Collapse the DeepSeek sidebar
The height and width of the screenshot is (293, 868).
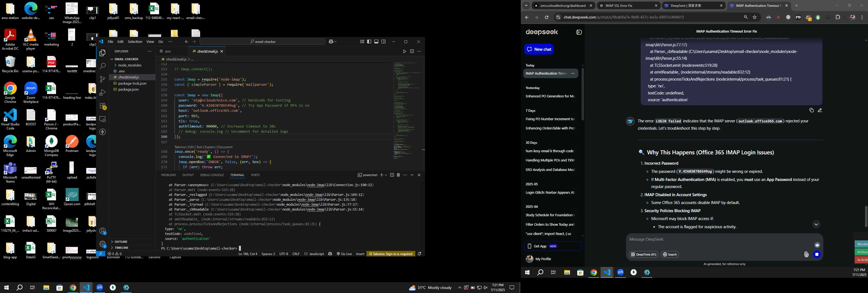point(579,32)
